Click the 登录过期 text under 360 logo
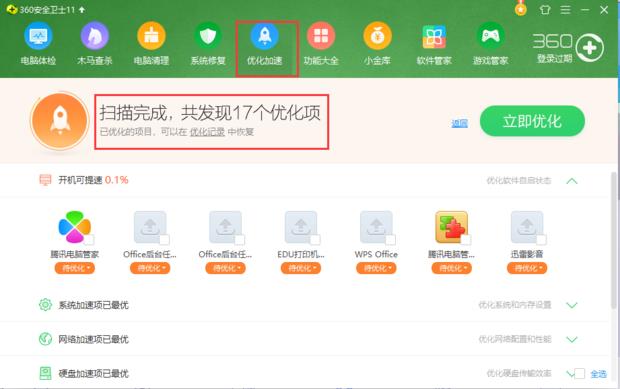The height and width of the screenshot is (389, 620). click(x=554, y=59)
